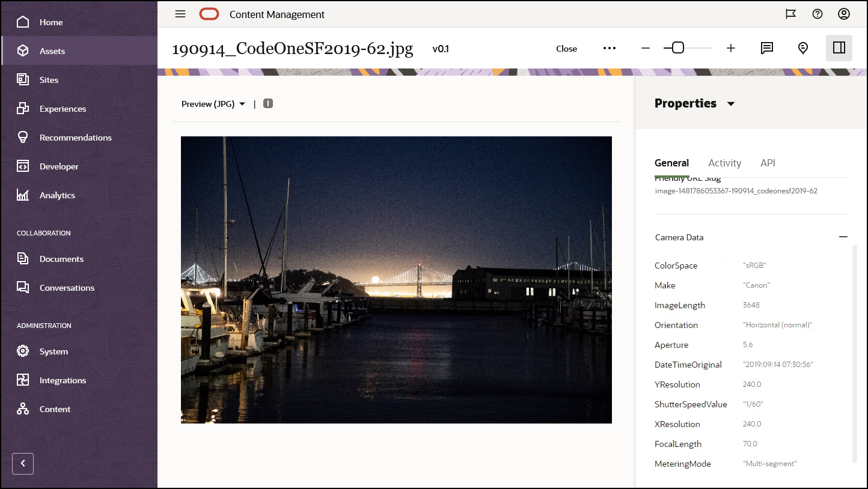
Task: Open the hamburger navigation menu
Action: [x=180, y=14]
